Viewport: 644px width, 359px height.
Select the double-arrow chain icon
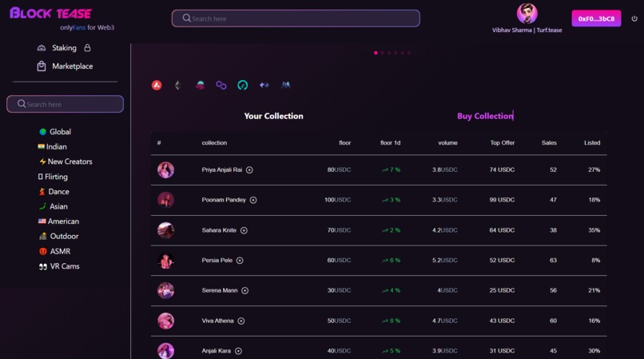pos(264,85)
